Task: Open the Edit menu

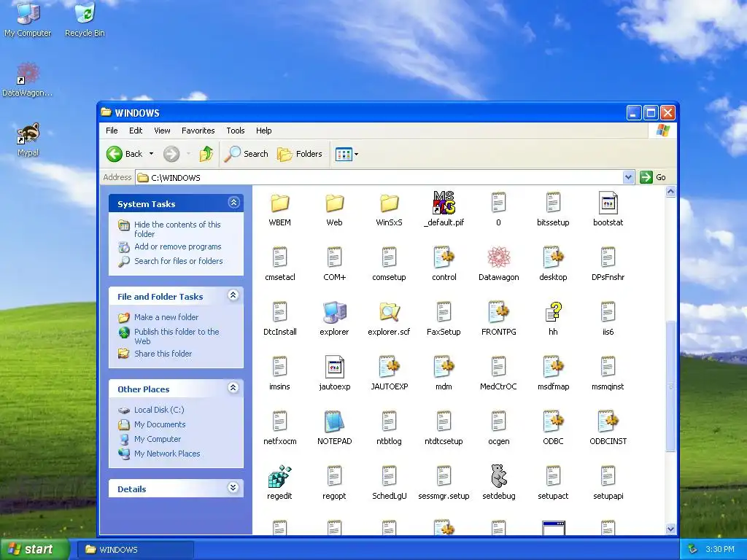Action: 136,131
